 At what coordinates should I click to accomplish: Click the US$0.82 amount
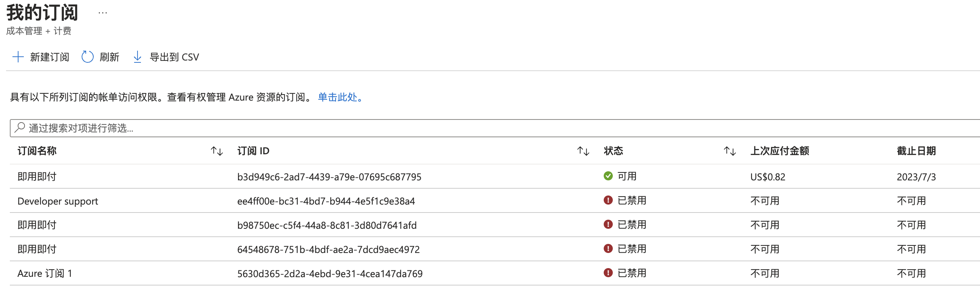[768, 177]
